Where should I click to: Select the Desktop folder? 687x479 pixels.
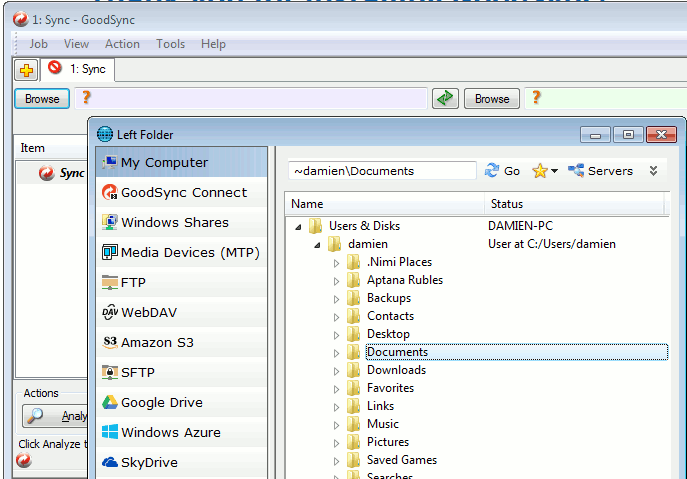[x=388, y=334]
